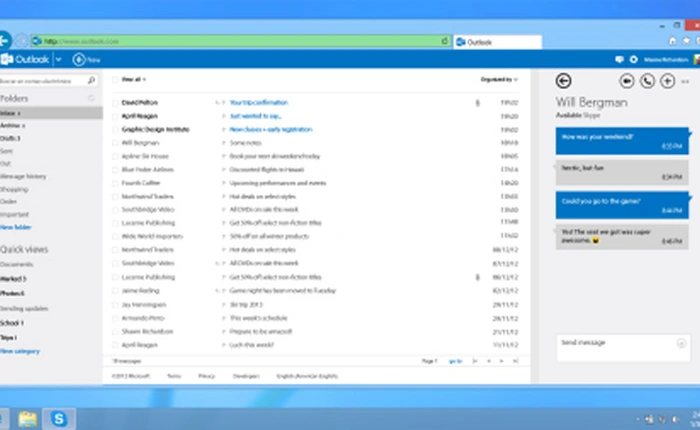This screenshot has width=700, height=430.
Task: Click the search magnifier icon
Action: 91,80
